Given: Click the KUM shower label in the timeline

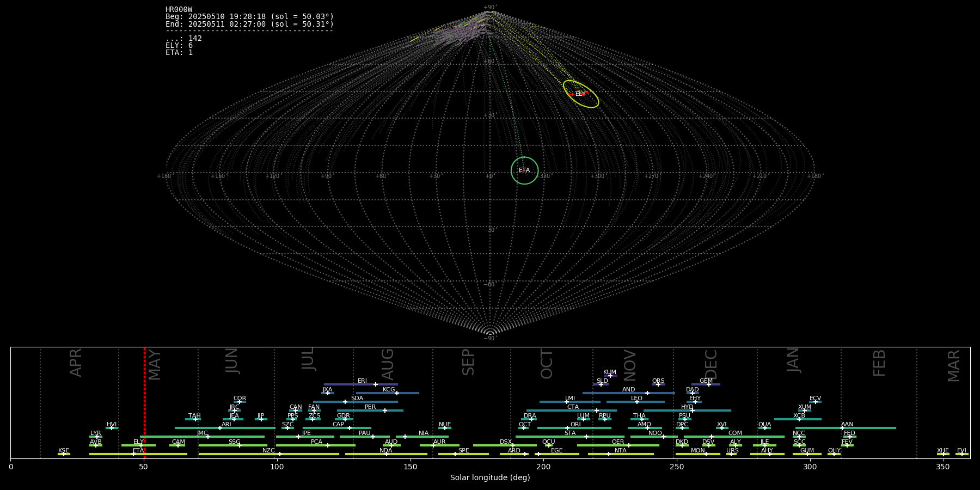Looking at the screenshot, I should click(x=610, y=372).
